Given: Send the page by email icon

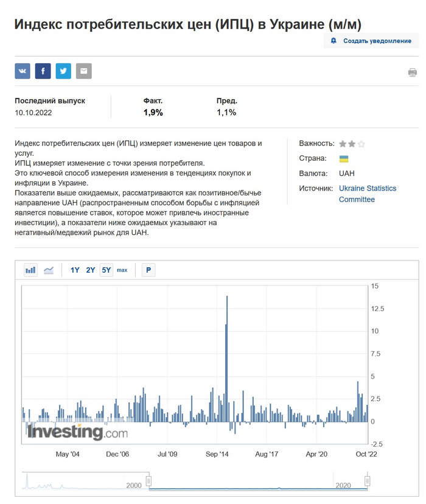Looking at the screenshot, I should 84,71.
